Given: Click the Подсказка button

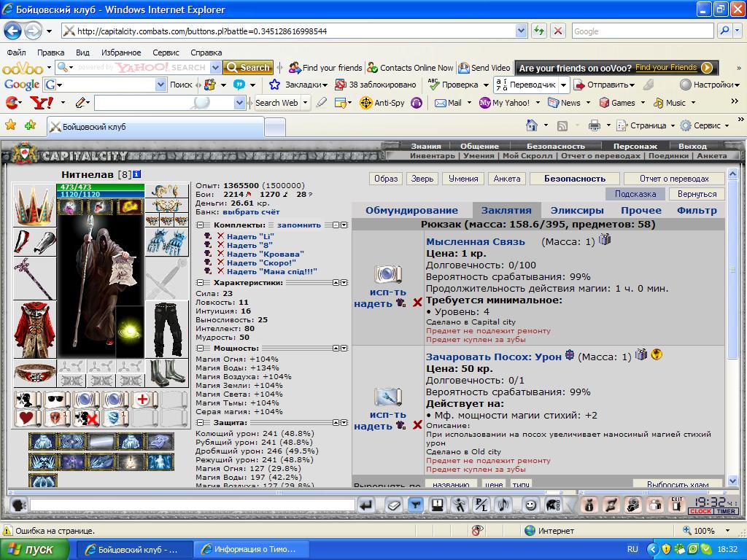Looking at the screenshot, I should coord(635,194).
